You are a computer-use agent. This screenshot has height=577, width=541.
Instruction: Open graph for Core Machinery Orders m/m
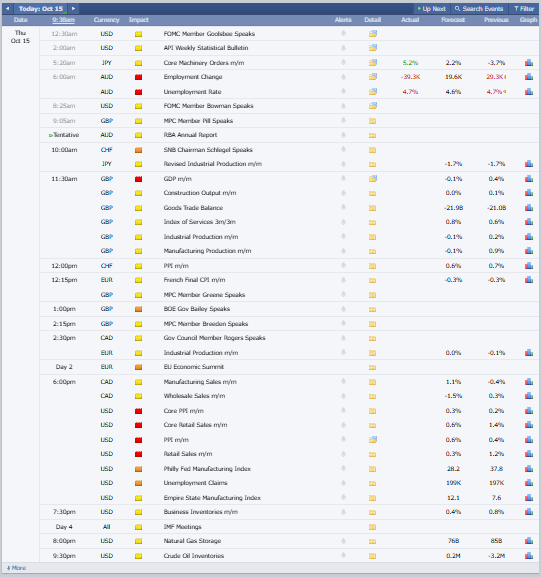coord(529,63)
